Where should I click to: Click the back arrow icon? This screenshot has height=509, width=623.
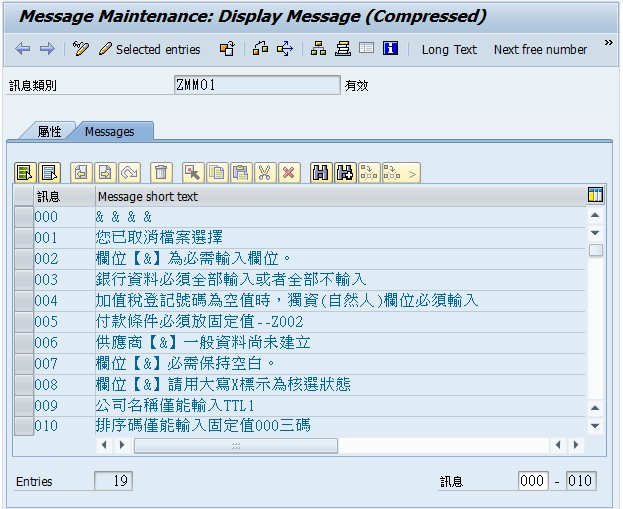point(23,49)
